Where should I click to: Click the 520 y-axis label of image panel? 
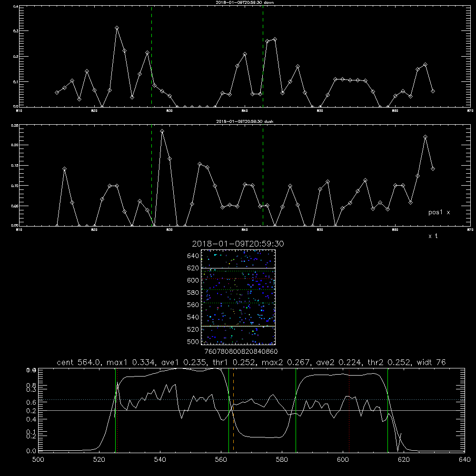point(193,329)
